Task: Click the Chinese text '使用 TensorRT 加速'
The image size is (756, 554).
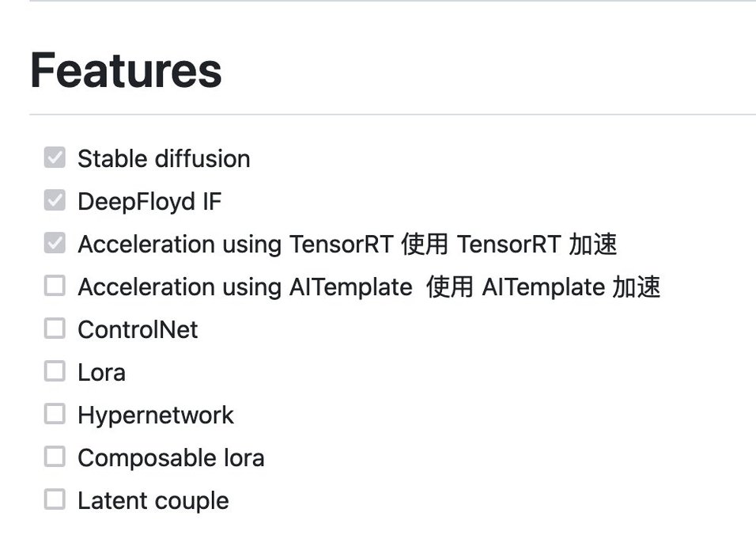Action: pos(508,245)
